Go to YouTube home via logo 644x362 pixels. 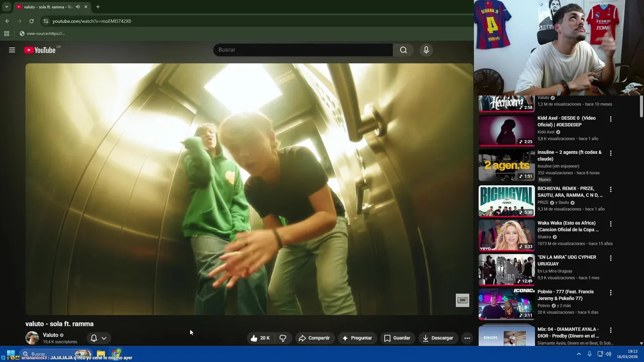click(40, 50)
